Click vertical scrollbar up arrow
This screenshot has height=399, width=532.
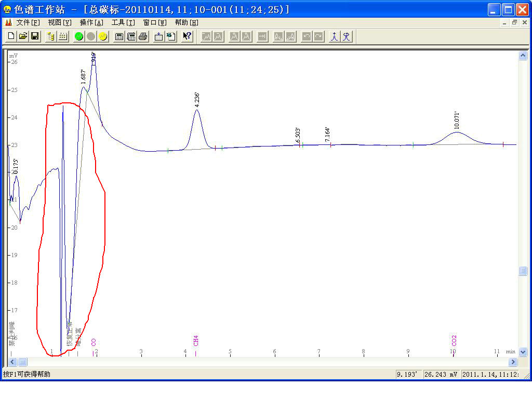[523, 55]
